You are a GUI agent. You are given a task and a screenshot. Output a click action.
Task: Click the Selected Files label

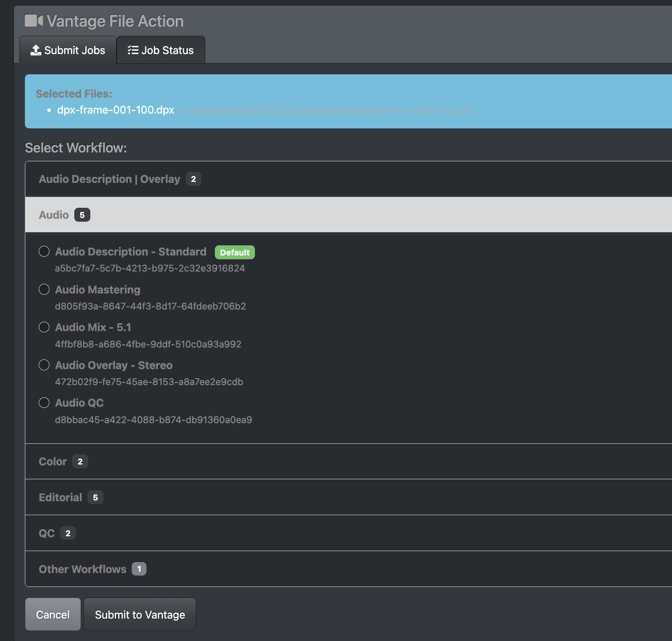point(74,94)
